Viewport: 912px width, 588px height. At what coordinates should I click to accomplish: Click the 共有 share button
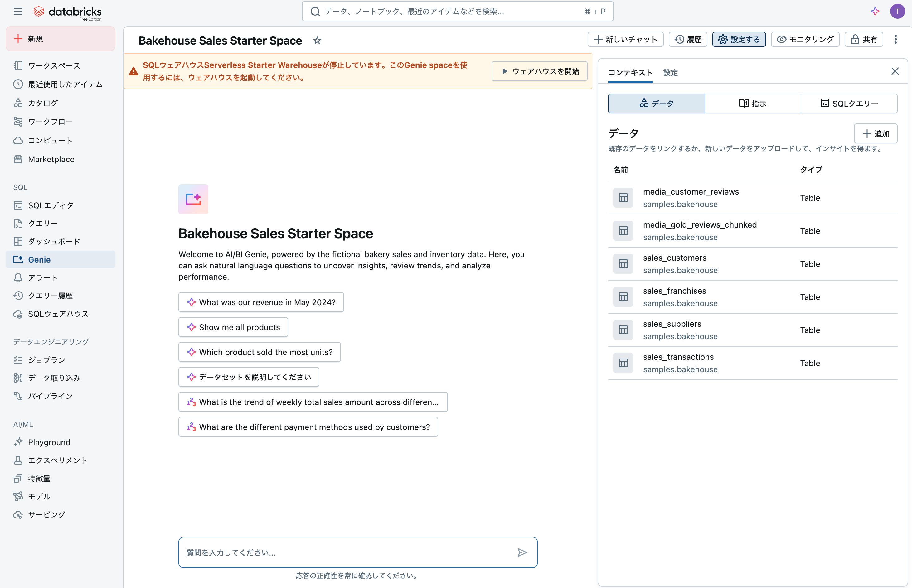[x=863, y=39]
